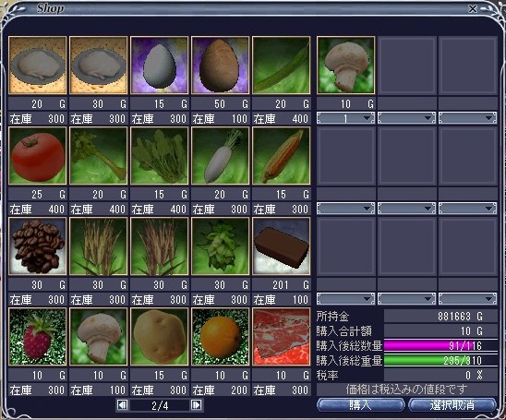506x420 pixels.
Task: Click the 価格は税込みの値段です notice
Action: 406,390
